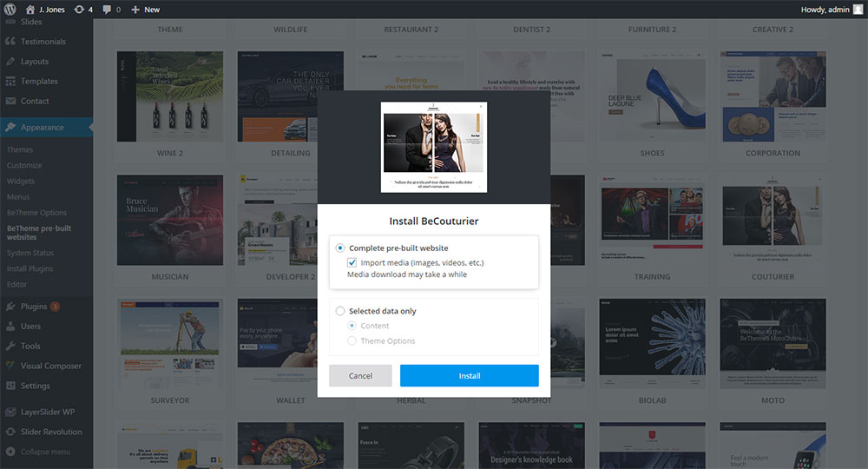This screenshot has height=469, width=868.
Task: Open Settings from the sidebar icon
Action: [x=10, y=386]
